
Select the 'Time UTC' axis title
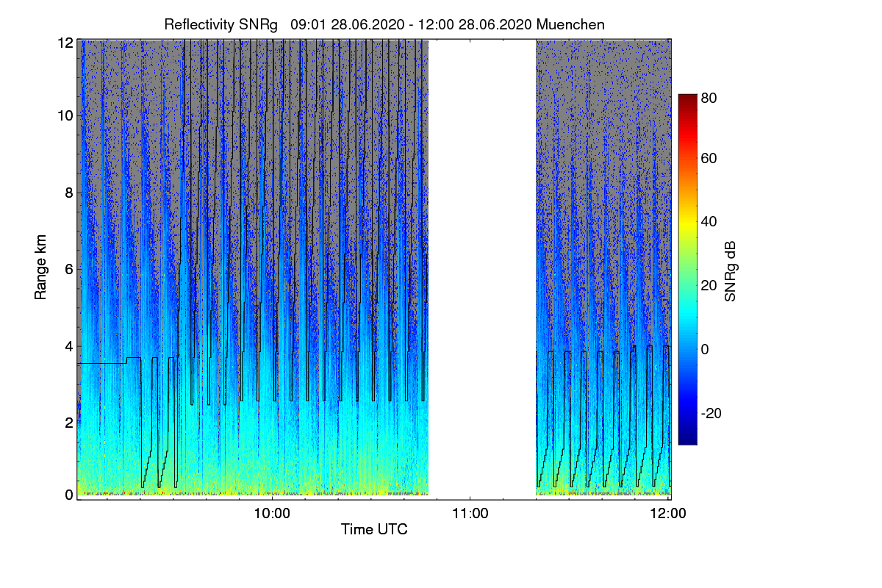click(374, 529)
